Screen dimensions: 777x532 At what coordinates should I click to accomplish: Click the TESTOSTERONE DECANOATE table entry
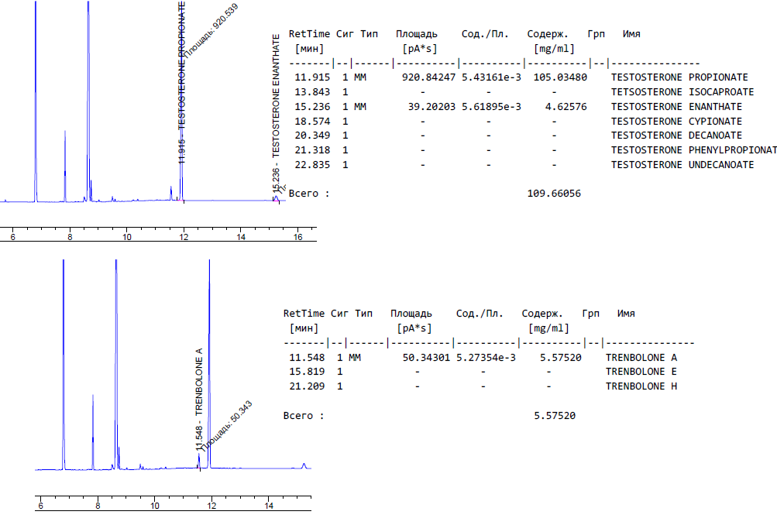tap(676, 136)
